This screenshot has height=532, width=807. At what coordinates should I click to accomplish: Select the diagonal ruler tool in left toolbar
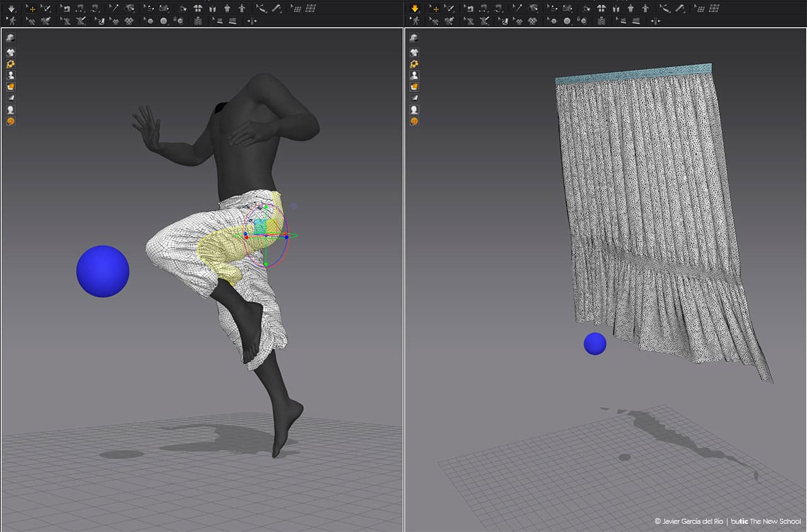point(276,9)
